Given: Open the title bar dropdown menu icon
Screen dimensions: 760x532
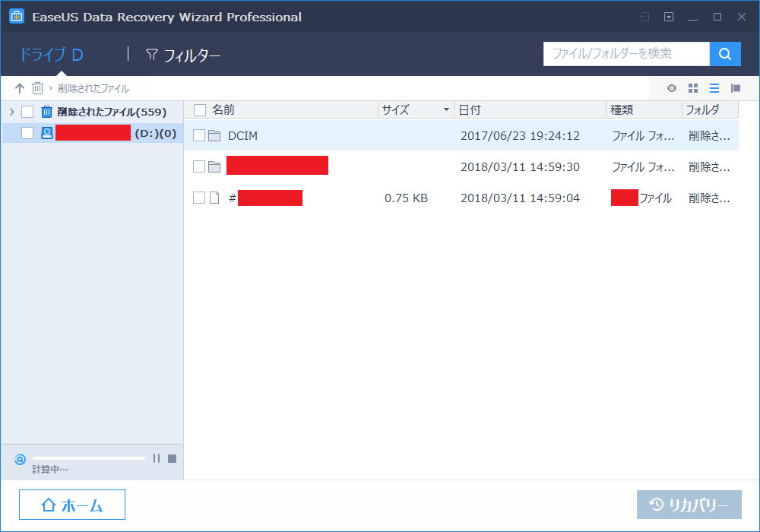Looking at the screenshot, I should tap(669, 17).
